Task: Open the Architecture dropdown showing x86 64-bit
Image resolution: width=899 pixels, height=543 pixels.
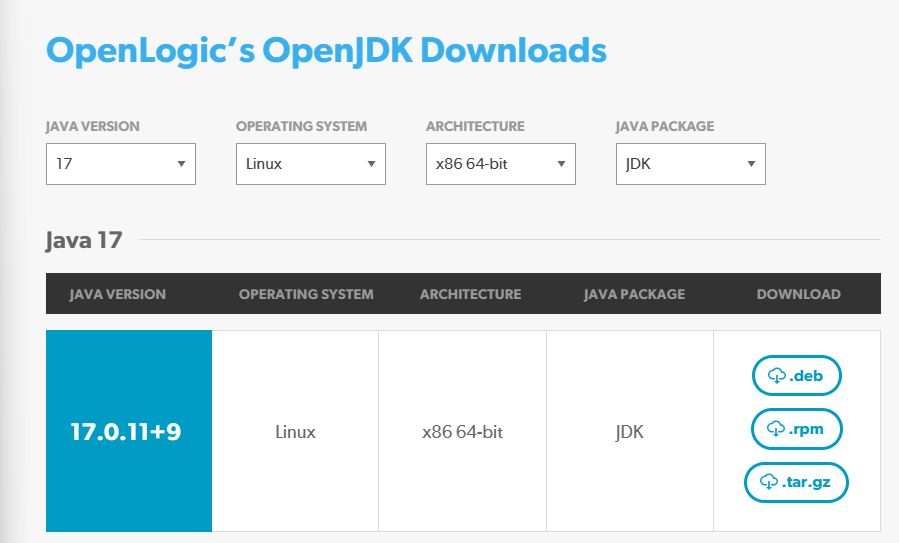Action: [x=501, y=164]
